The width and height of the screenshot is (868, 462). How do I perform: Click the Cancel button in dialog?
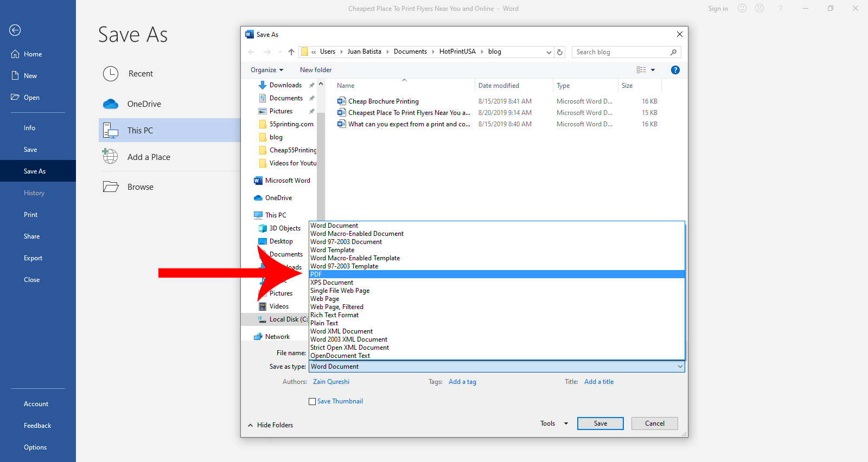655,424
